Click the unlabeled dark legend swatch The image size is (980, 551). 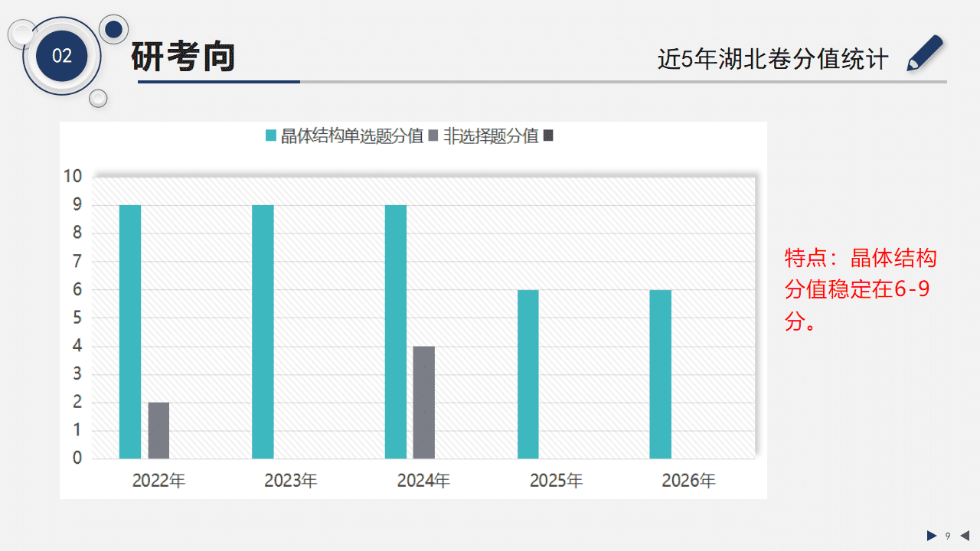point(548,136)
